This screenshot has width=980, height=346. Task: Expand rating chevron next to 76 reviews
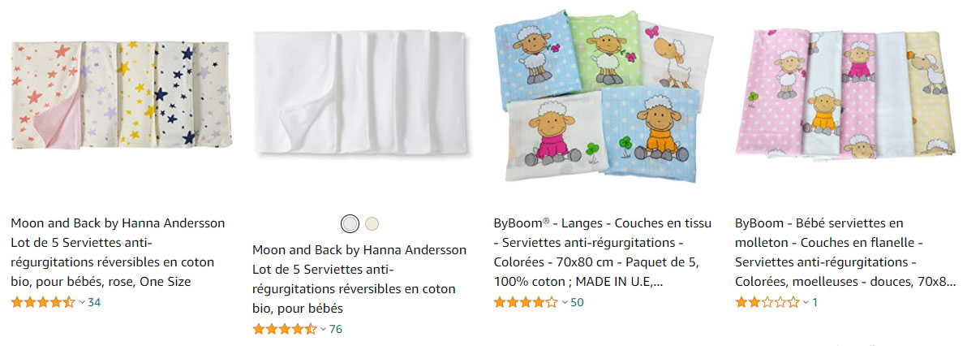point(323,330)
